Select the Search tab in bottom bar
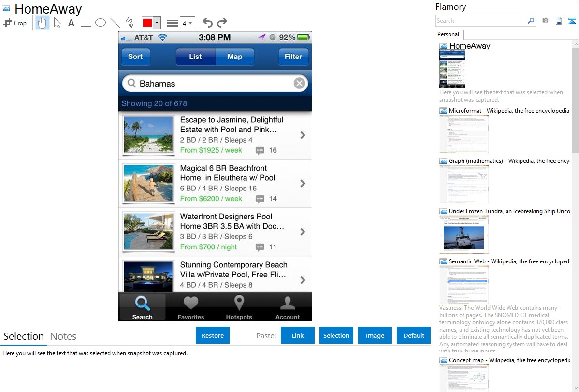 coord(142,307)
